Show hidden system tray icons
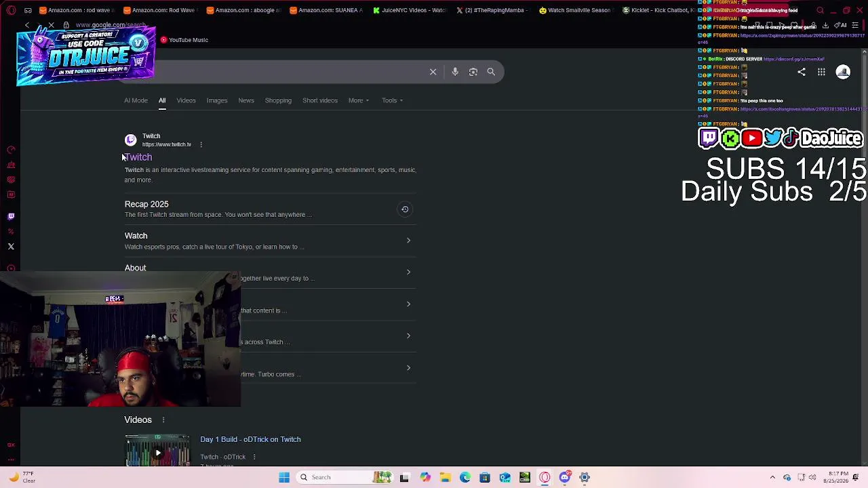This screenshot has width=868, height=488. click(x=772, y=477)
